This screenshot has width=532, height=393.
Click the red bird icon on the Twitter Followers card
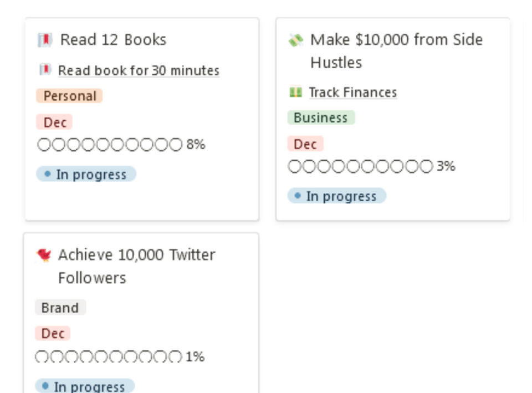tap(44, 255)
